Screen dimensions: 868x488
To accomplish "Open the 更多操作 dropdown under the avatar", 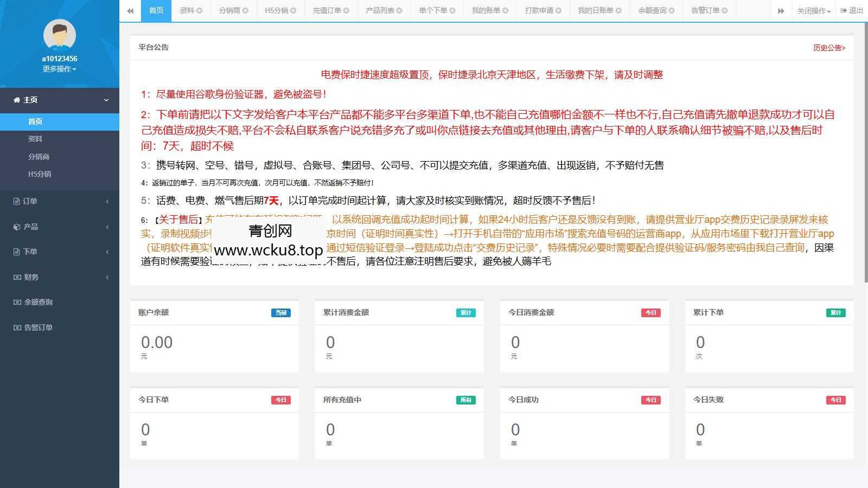I will click(x=59, y=69).
